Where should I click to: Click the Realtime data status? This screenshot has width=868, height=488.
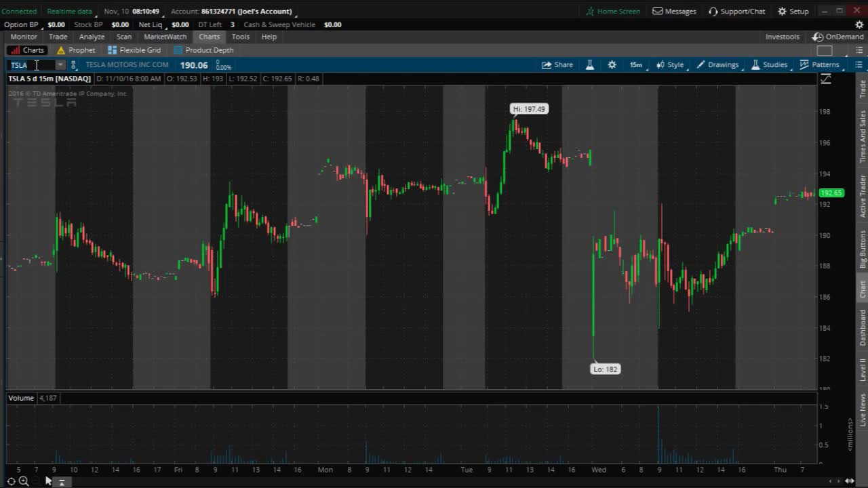(x=69, y=12)
